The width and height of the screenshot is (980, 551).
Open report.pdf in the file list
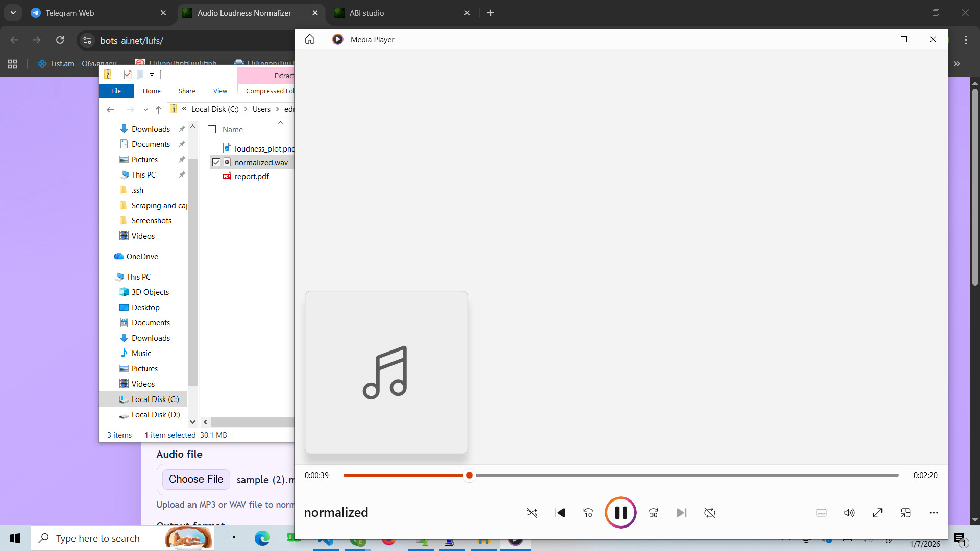[252, 176]
